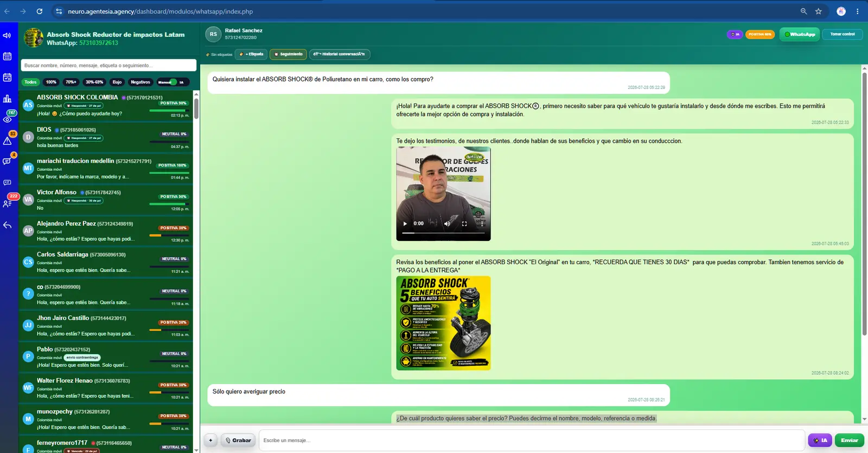Viewport: 868px width, 453px height.
Task: Play the testimonial video
Action: click(x=405, y=224)
